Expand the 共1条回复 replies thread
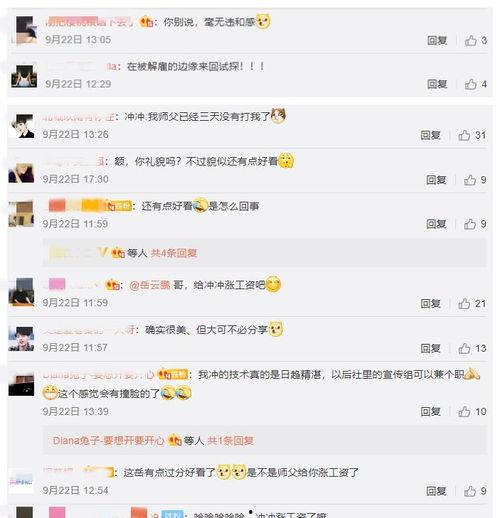The height and width of the screenshot is (518, 500). (230, 441)
